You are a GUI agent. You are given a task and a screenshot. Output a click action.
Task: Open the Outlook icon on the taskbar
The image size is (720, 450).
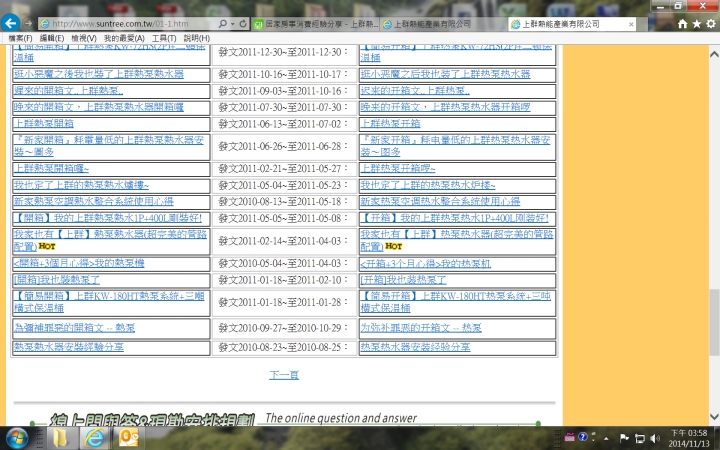[x=128, y=438]
